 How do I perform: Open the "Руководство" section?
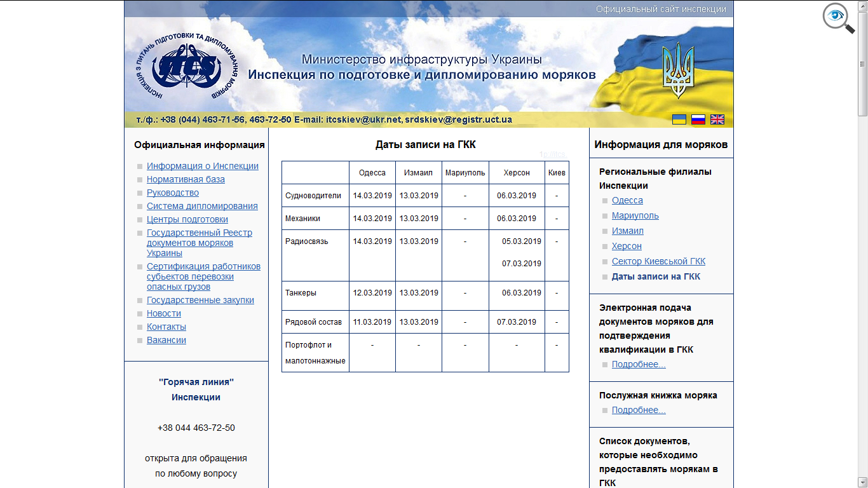[x=172, y=193]
